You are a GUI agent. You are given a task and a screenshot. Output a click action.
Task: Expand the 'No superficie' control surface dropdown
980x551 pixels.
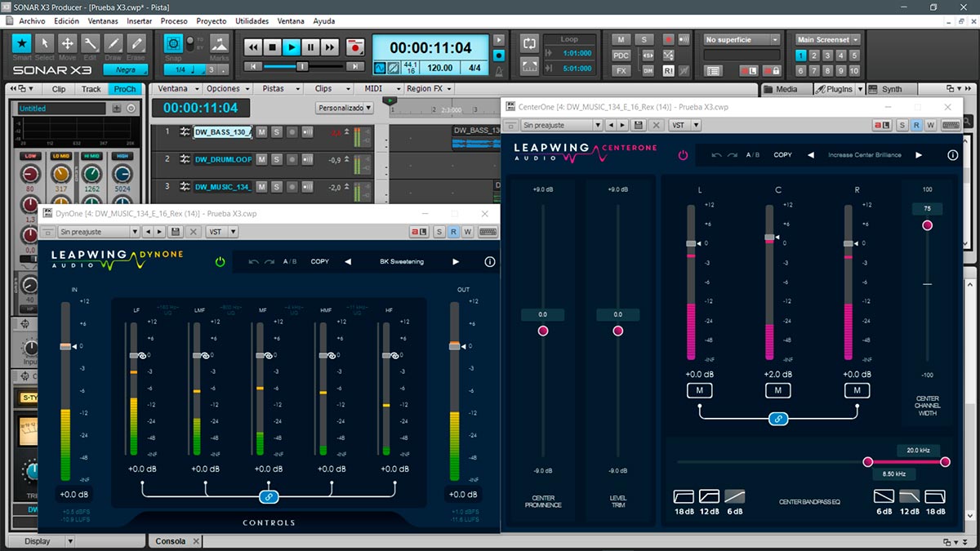coord(742,39)
